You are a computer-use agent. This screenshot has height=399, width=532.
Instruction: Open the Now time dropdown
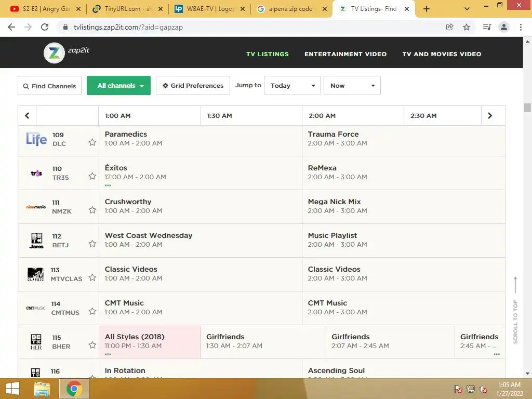click(352, 86)
